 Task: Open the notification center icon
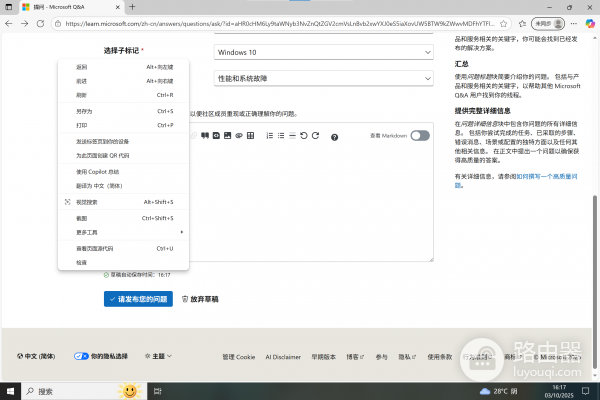(x=585, y=391)
